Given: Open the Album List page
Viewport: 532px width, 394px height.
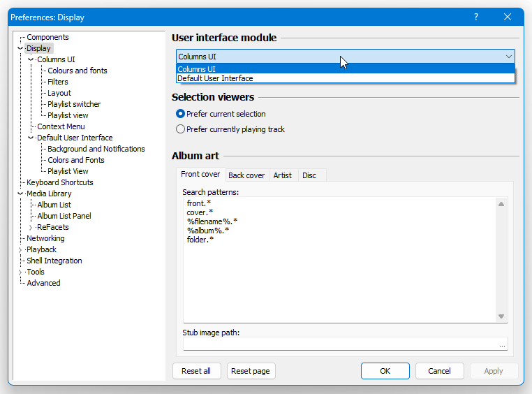Looking at the screenshot, I should pos(54,205).
